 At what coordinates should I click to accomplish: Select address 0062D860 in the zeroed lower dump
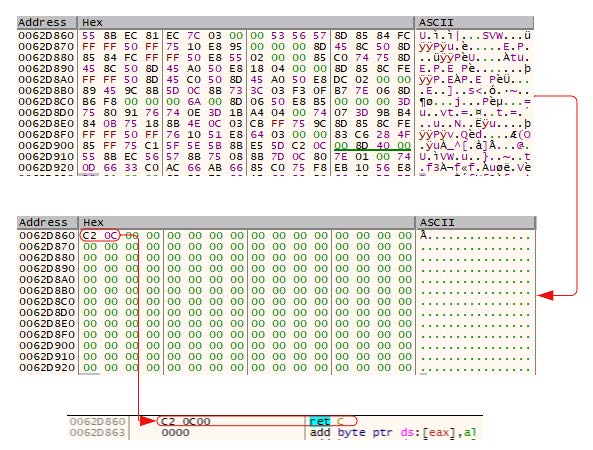tap(47, 236)
